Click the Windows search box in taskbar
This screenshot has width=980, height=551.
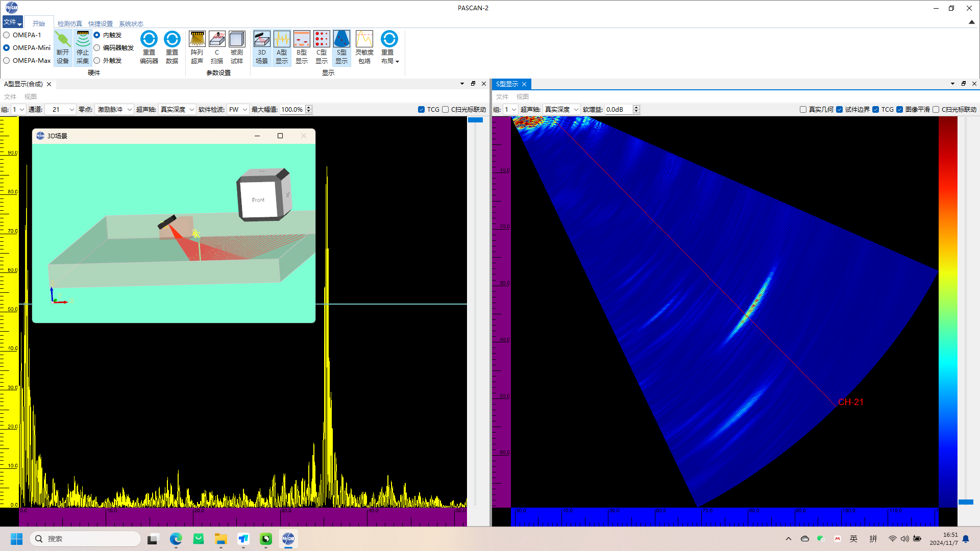[86, 539]
